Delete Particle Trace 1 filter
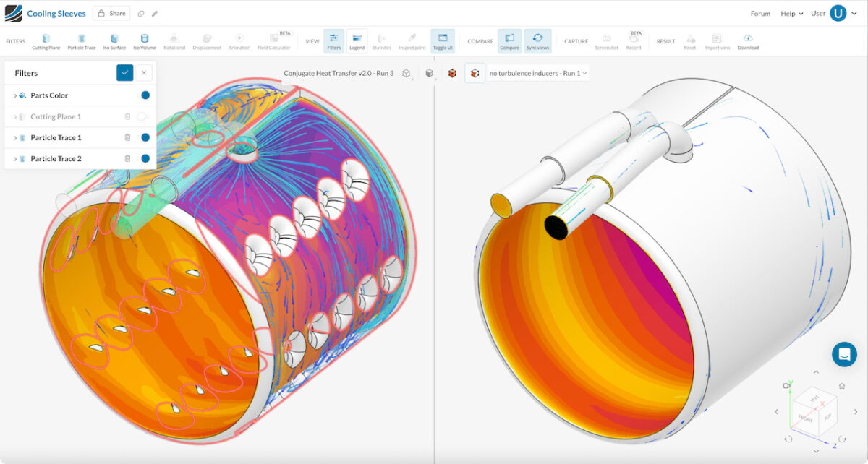 pos(127,137)
